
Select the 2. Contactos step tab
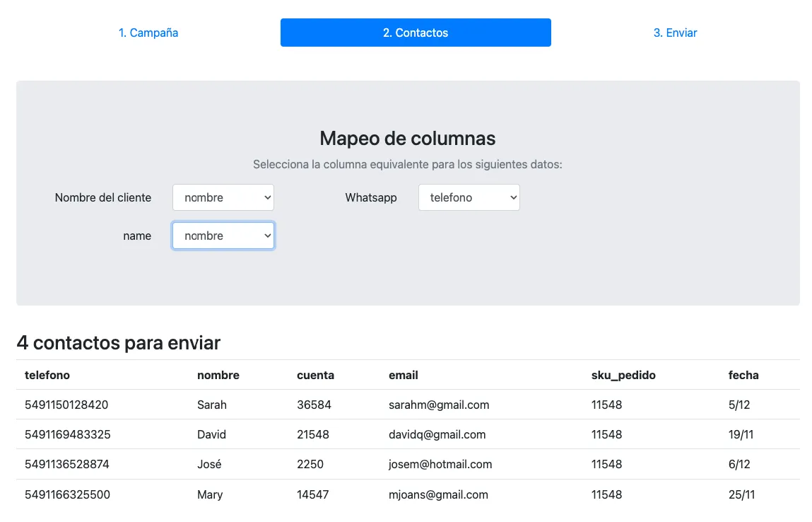(416, 33)
